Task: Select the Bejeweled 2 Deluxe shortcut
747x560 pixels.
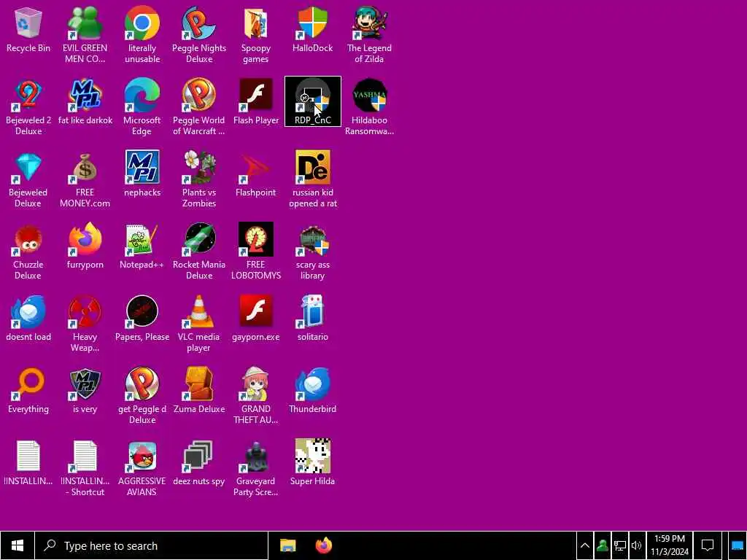Action: pyautogui.click(x=28, y=106)
